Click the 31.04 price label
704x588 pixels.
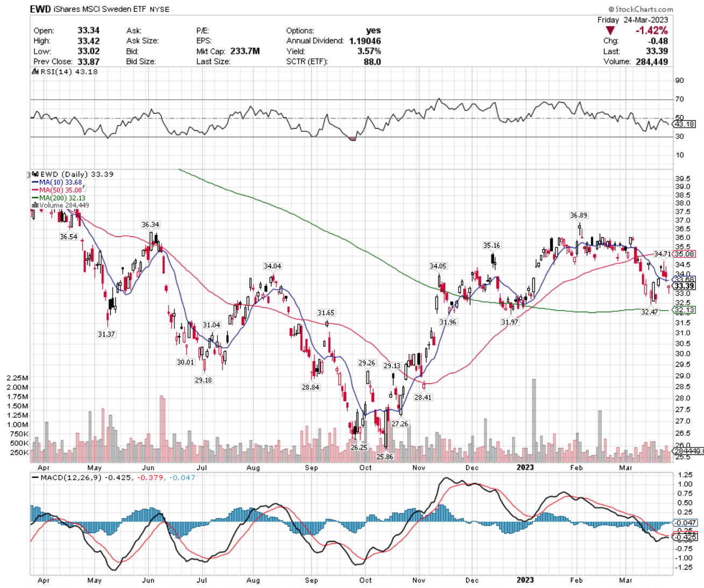click(212, 325)
